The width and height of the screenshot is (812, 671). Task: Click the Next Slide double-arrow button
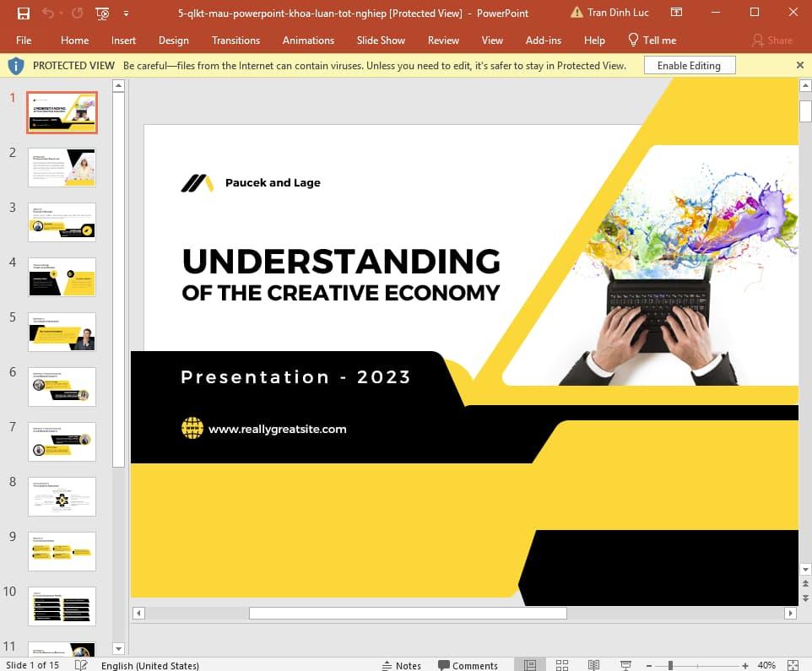point(804,597)
